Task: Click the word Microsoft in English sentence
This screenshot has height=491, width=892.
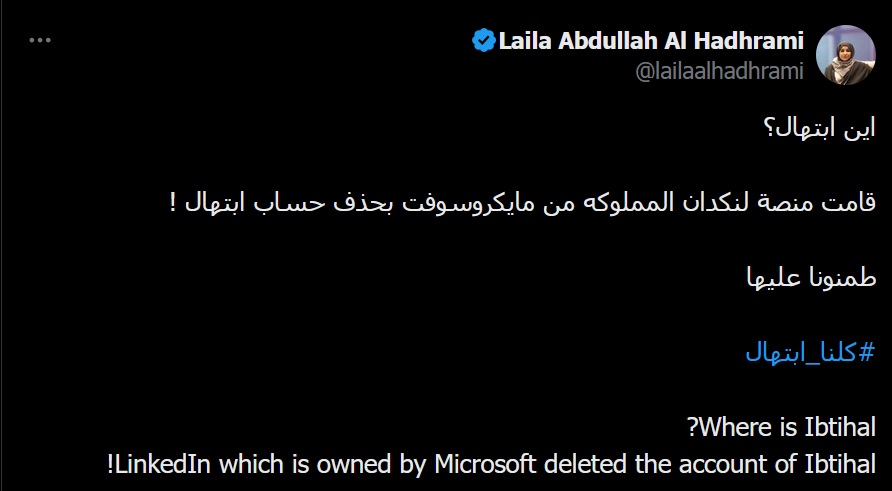Action: click(485, 464)
